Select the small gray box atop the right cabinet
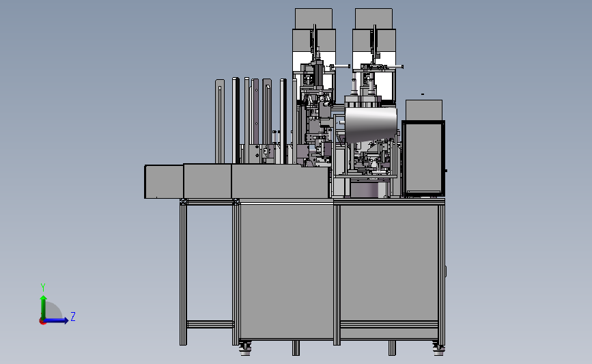592x364 pixels. pos(424,110)
